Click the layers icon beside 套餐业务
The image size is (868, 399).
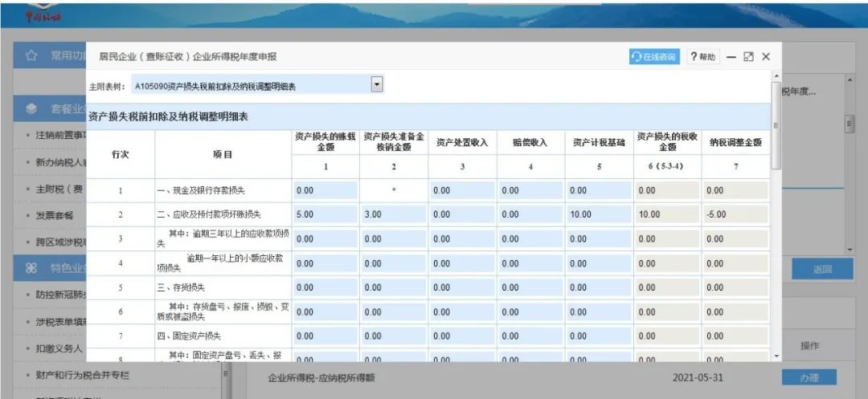(x=31, y=109)
